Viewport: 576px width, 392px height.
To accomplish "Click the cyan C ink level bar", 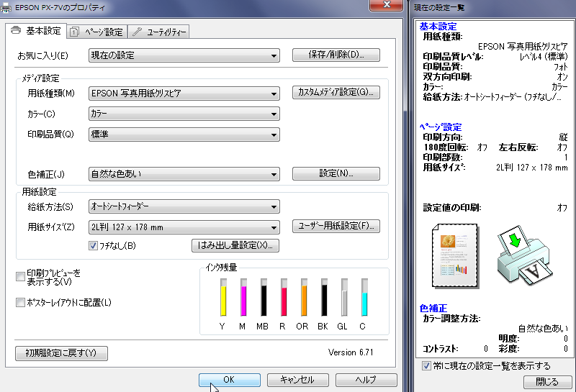I will (364, 297).
